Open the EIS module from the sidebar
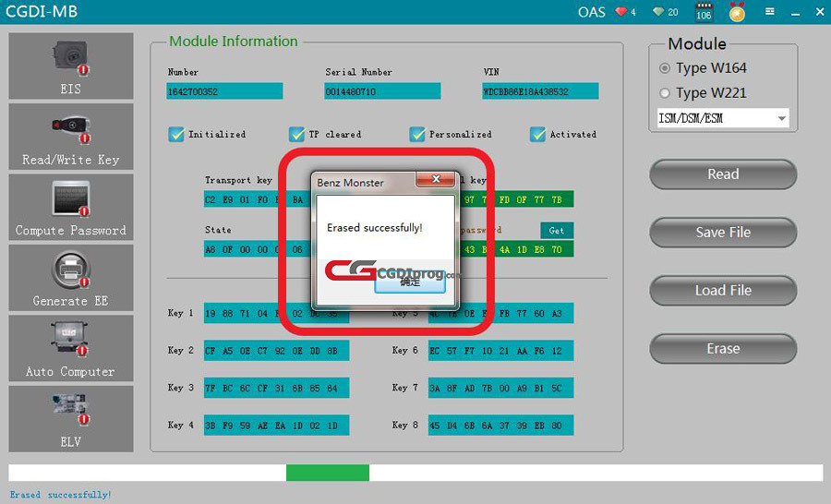 click(71, 66)
